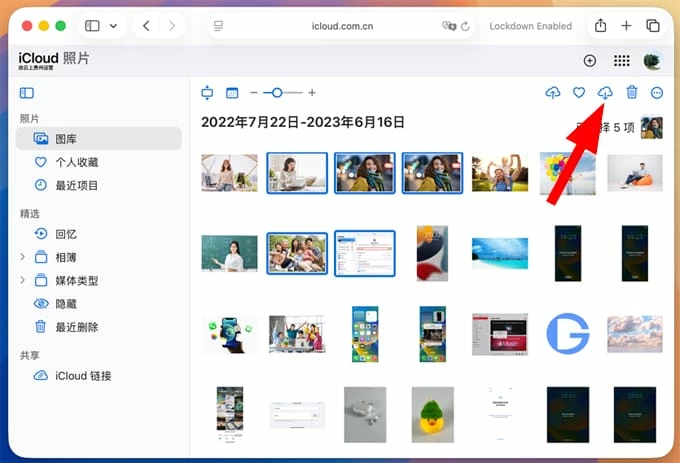Toggle the photo aspect ratio view
The image size is (680, 463).
pyautogui.click(x=232, y=93)
